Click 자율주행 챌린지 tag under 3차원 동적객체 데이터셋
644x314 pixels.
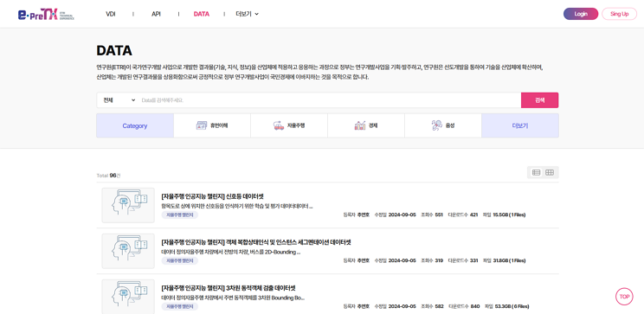[x=179, y=306]
